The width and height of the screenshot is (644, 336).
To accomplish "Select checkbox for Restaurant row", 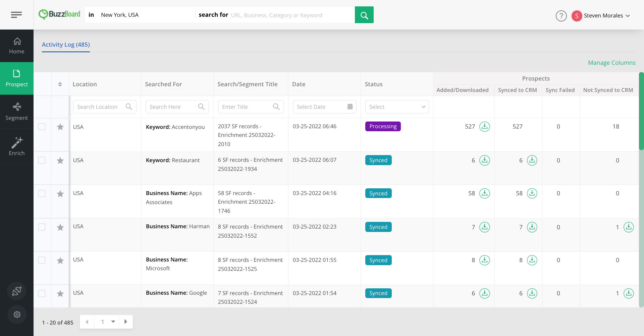I will (x=42, y=160).
